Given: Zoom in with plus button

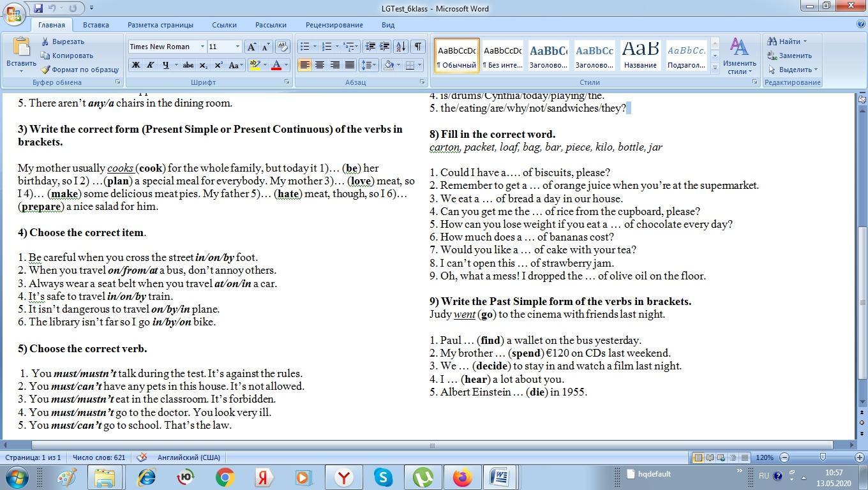Looking at the screenshot, I should pos(860,457).
